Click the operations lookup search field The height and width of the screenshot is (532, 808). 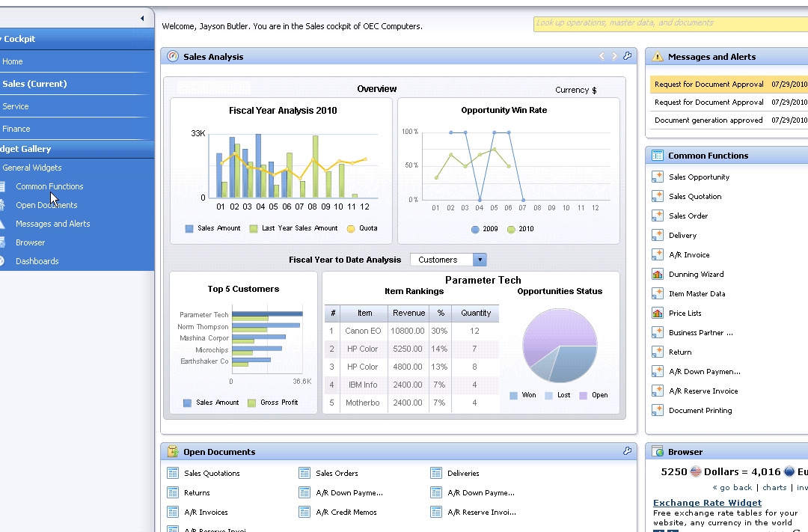pos(670,24)
